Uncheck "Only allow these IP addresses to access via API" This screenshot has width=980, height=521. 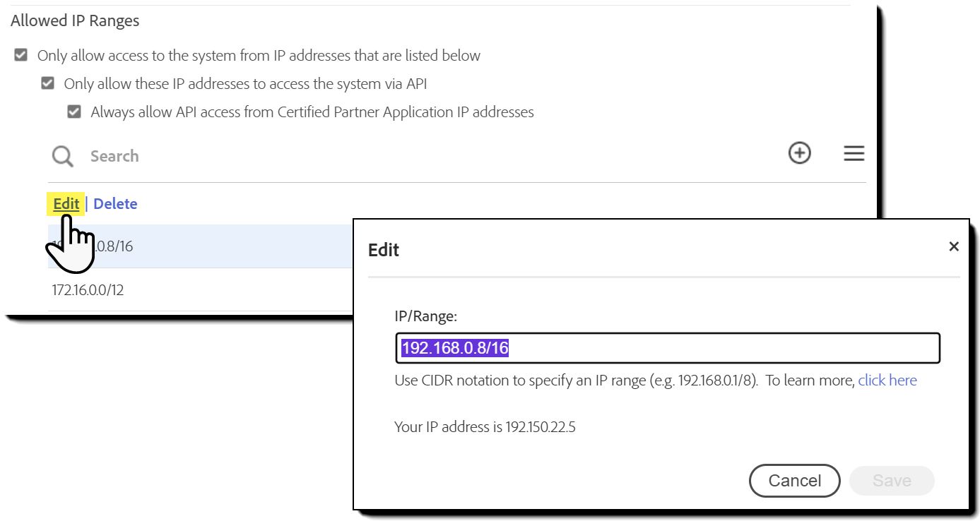pyautogui.click(x=47, y=83)
